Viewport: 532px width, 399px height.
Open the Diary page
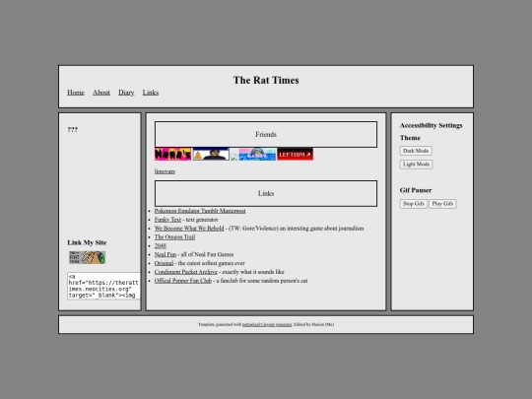(x=126, y=93)
